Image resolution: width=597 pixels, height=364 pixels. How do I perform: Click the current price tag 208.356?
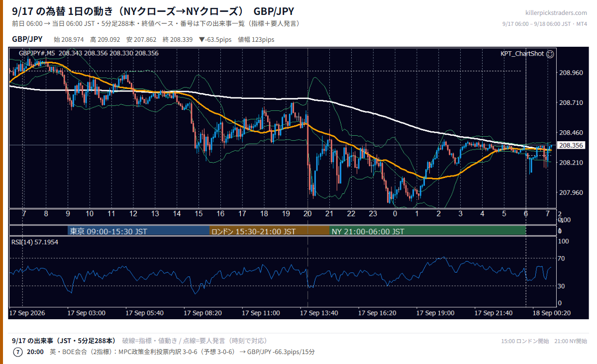tap(571, 145)
